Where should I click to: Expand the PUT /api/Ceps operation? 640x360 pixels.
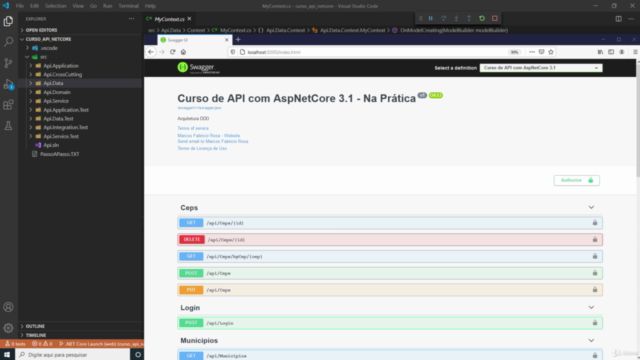[390, 290]
